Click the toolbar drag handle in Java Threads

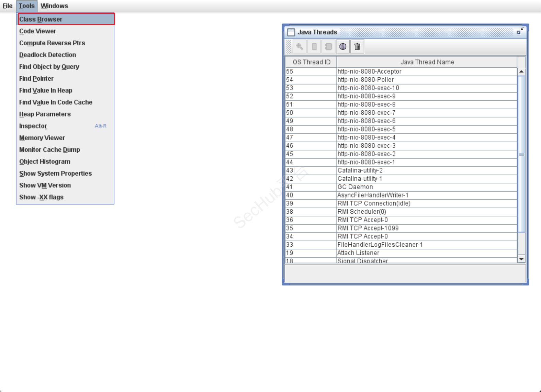(x=288, y=47)
